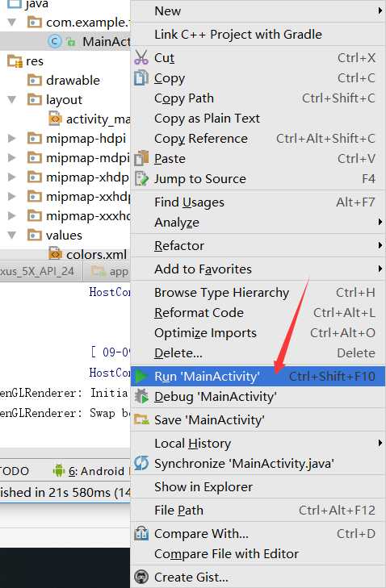Click the Jump to Source pencil icon
The width and height of the screenshot is (386, 588).
(141, 178)
